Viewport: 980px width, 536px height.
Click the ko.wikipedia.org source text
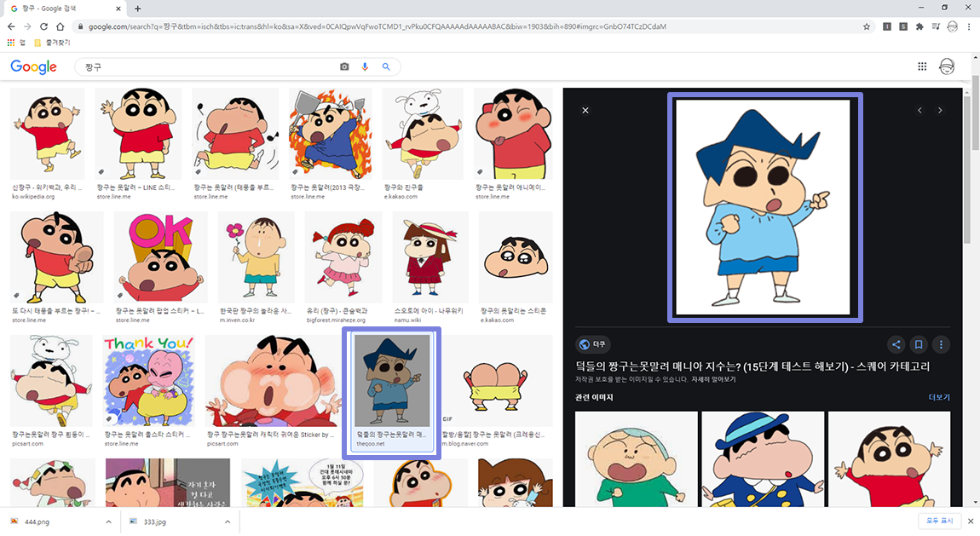click(x=33, y=196)
